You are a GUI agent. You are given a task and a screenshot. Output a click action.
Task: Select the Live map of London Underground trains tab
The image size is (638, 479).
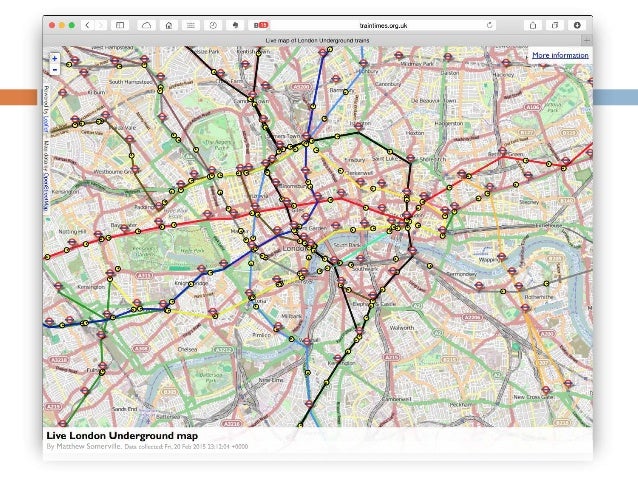(x=317, y=40)
